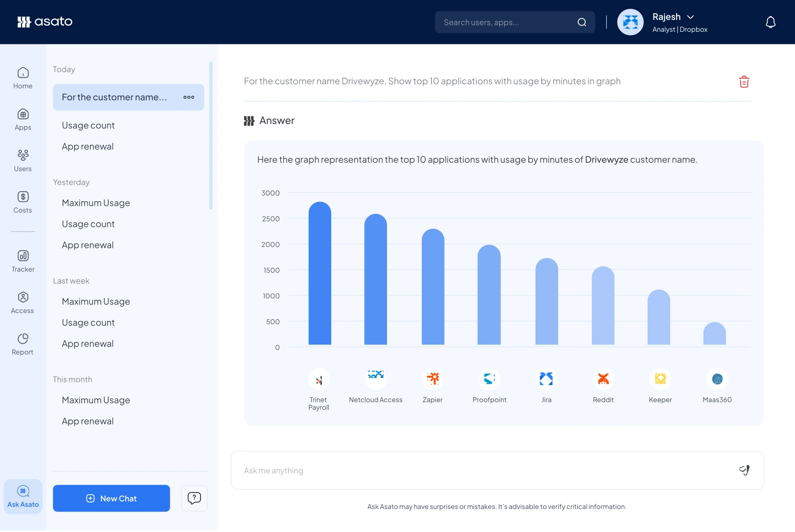
Task: Click the Ask me anything input
Action: click(x=497, y=470)
